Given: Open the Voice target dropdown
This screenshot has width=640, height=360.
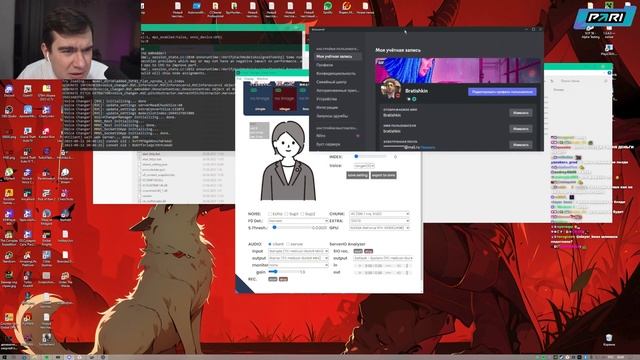Looking at the screenshot, I should pos(364,166).
